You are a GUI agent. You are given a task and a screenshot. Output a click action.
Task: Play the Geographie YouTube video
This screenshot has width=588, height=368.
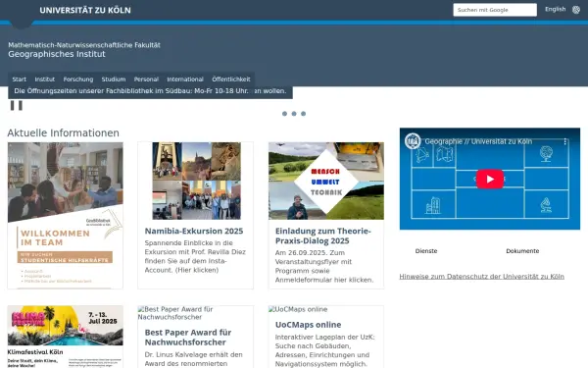[490, 180]
